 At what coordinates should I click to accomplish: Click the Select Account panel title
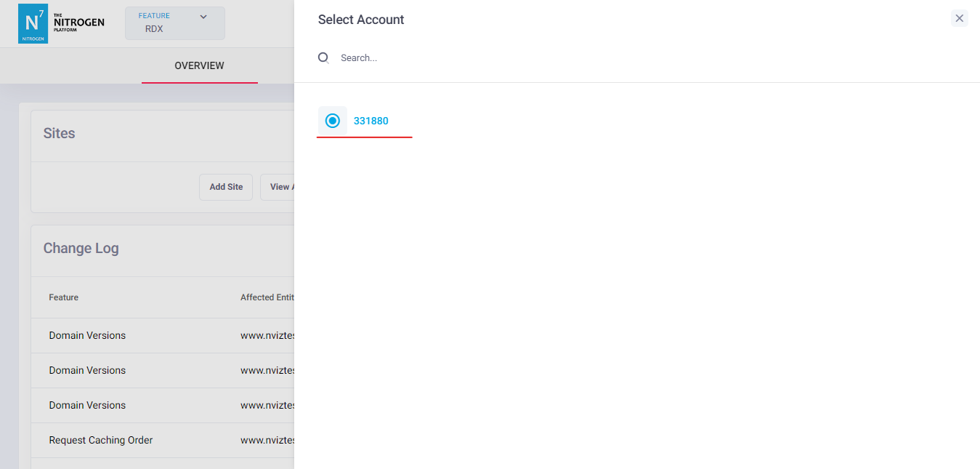coord(361,20)
